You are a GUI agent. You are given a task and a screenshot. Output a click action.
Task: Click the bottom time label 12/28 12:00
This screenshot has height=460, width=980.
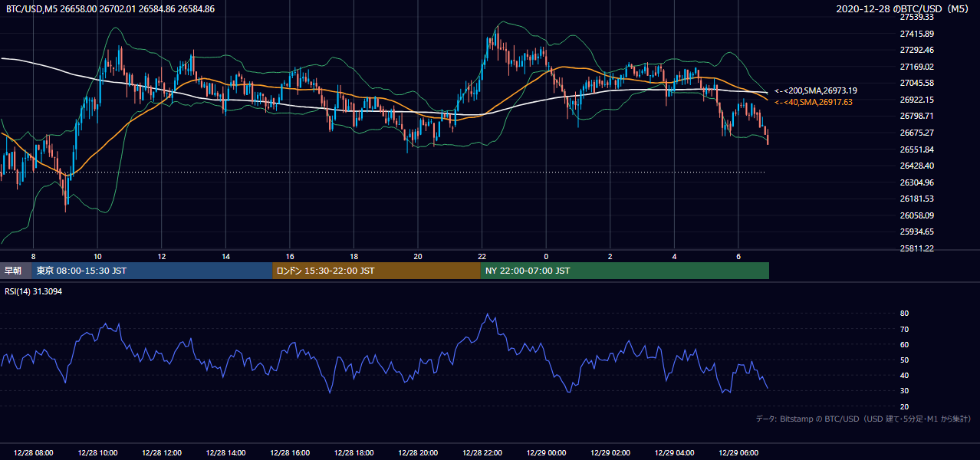coord(162,453)
